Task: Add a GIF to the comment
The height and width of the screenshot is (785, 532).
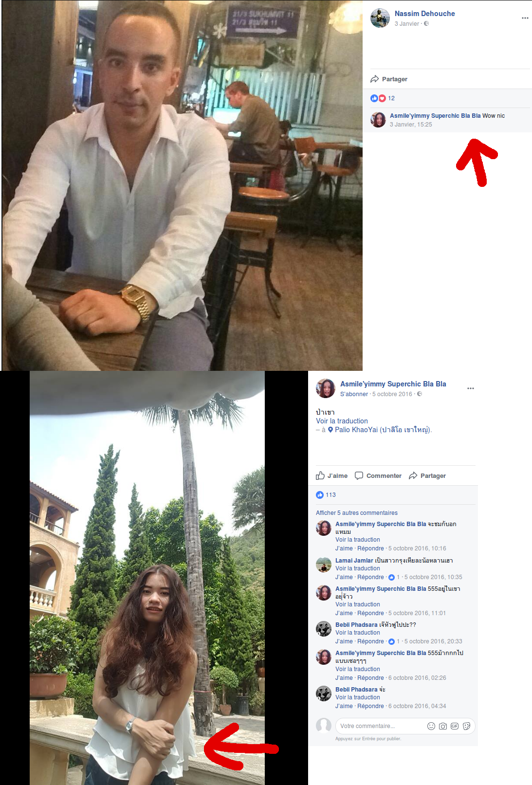Action: point(455,726)
